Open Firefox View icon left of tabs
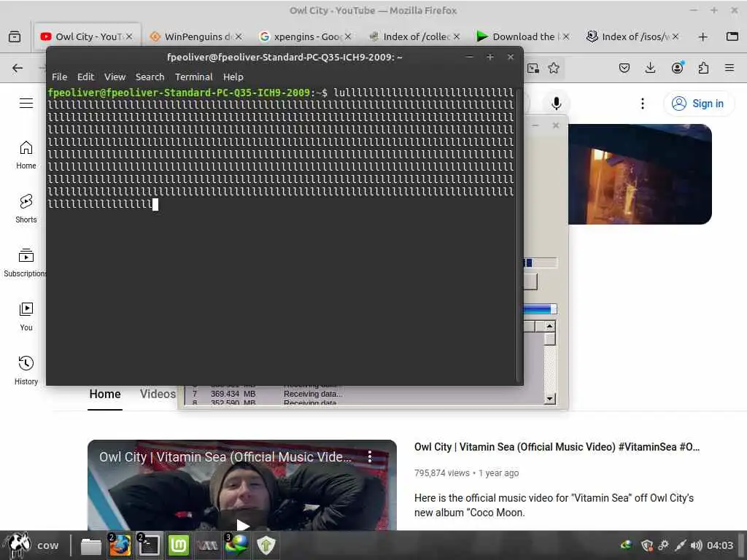This screenshot has width=747, height=560. coord(15,36)
